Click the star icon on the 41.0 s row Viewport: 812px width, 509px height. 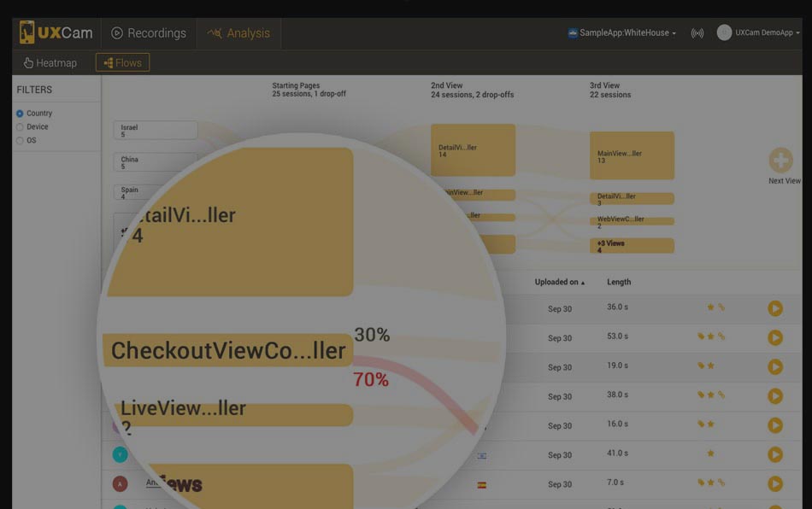[x=710, y=454]
